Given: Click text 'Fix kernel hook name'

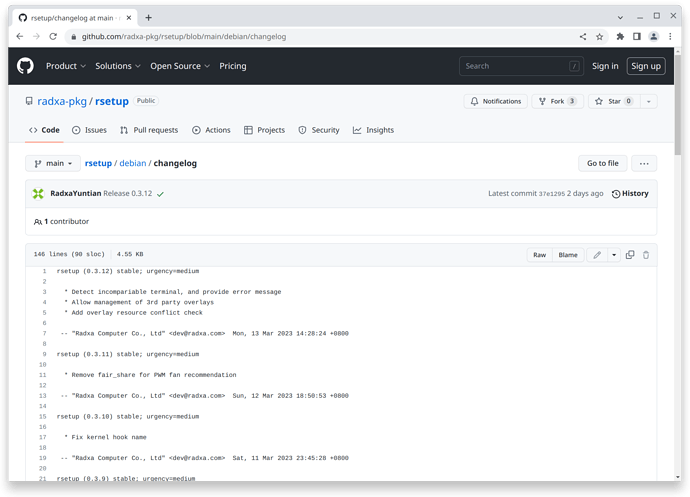Looking at the screenshot, I should [109, 437].
